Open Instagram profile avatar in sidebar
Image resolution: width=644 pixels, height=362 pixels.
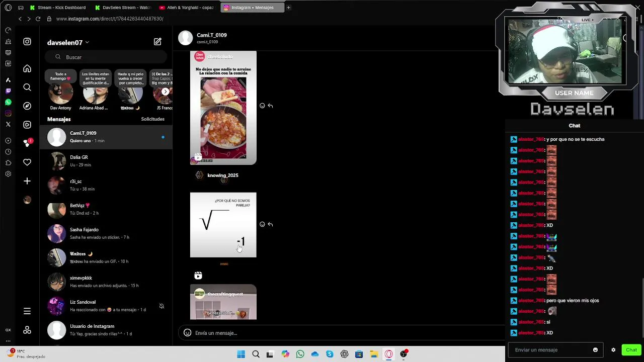tap(27, 200)
